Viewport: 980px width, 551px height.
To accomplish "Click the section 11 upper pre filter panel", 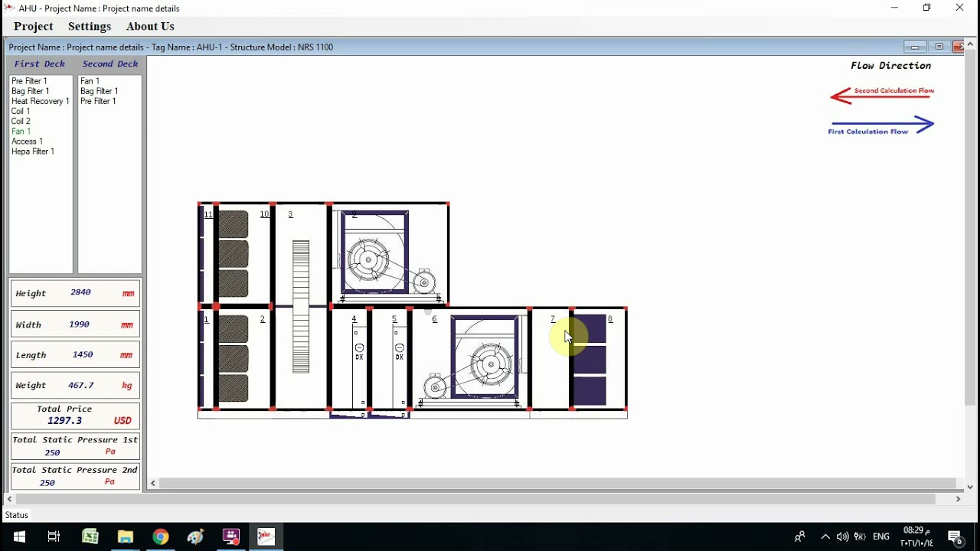I will tap(201, 254).
